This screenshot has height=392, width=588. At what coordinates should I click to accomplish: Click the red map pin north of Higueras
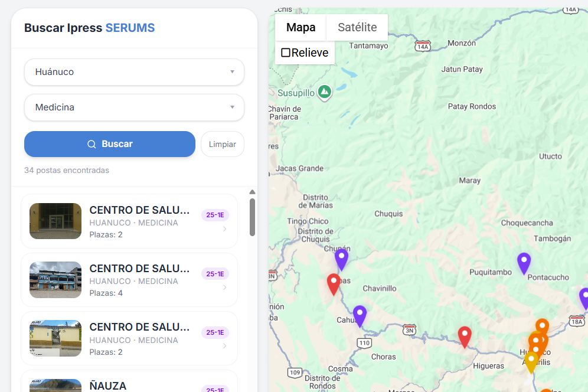pos(465,337)
